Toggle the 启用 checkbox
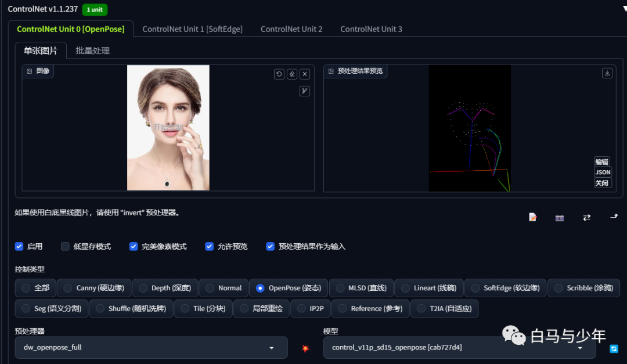Image resolution: width=627 pixels, height=364 pixels. point(19,246)
